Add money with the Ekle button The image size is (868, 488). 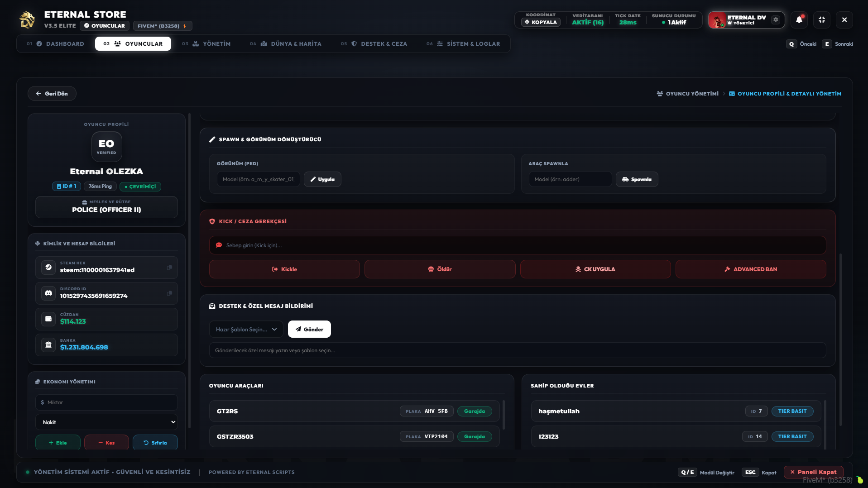click(58, 443)
